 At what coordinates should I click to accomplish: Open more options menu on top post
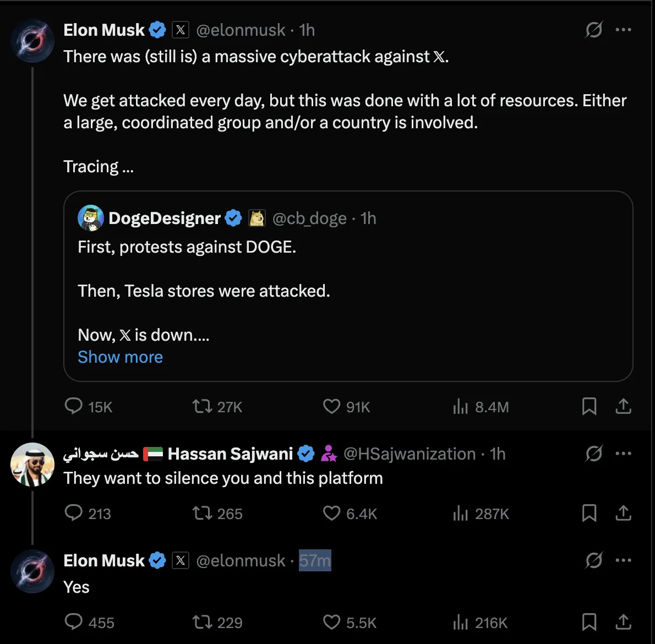[623, 30]
